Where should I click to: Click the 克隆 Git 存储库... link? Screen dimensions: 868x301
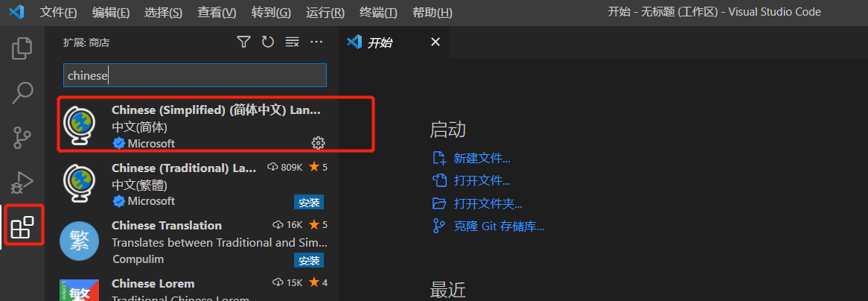pyautogui.click(x=499, y=226)
